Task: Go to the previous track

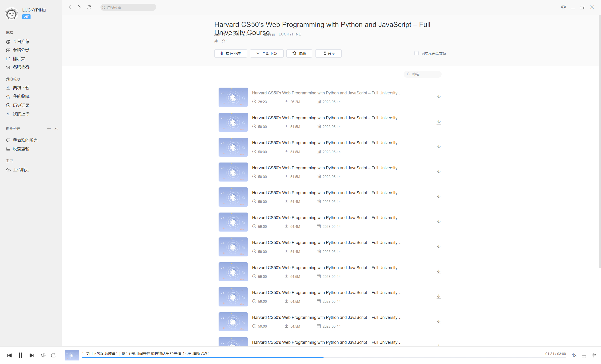Action: [x=9, y=355]
